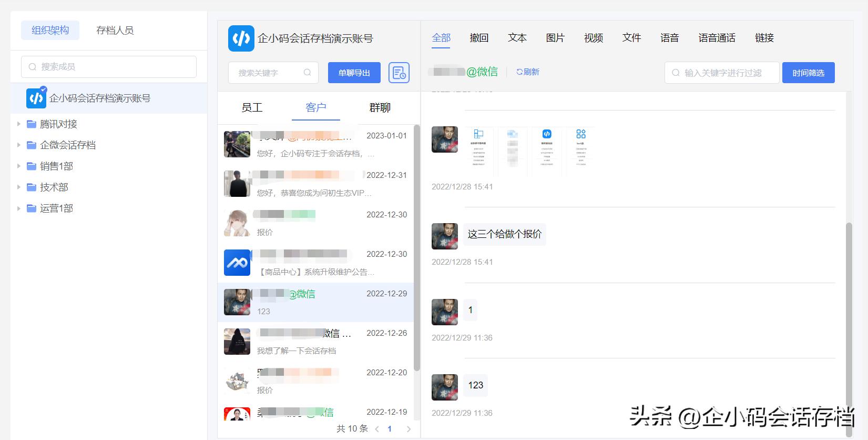Select the @微信 conversation dated 2022-12-29
Screen dimensions: 868x440
coord(315,302)
